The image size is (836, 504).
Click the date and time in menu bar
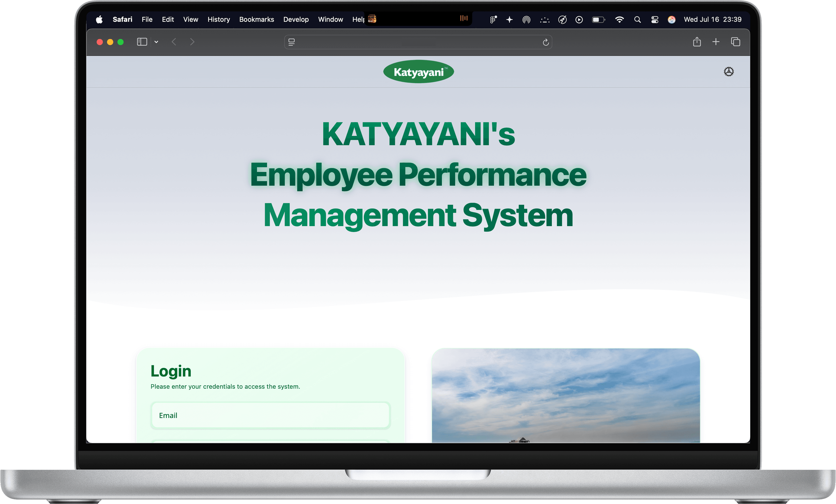coord(713,19)
